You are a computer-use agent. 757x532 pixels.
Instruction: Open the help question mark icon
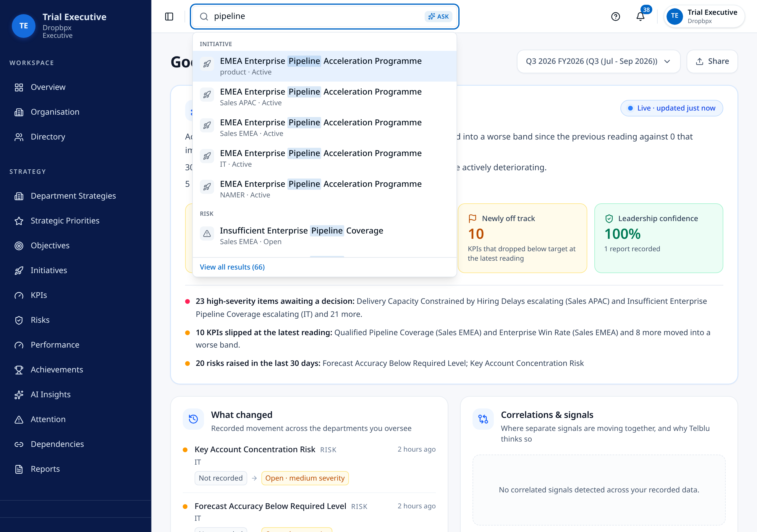tap(615, 17)
